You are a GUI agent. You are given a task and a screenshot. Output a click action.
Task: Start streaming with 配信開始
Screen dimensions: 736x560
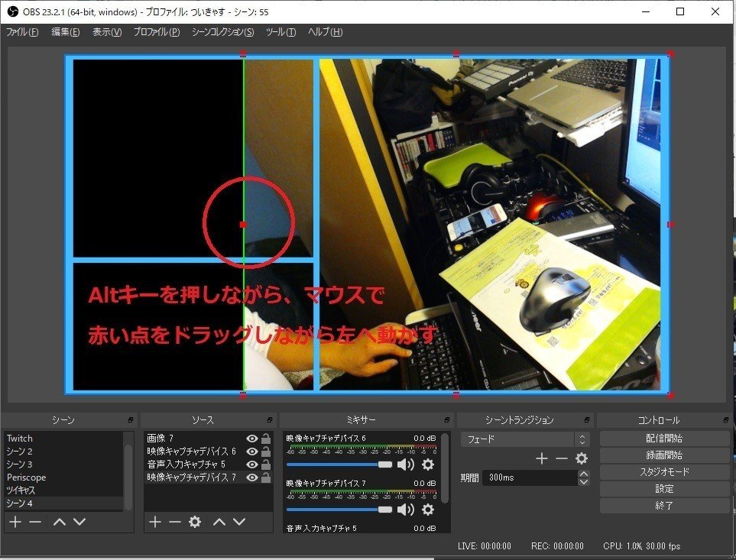[666, 437]
